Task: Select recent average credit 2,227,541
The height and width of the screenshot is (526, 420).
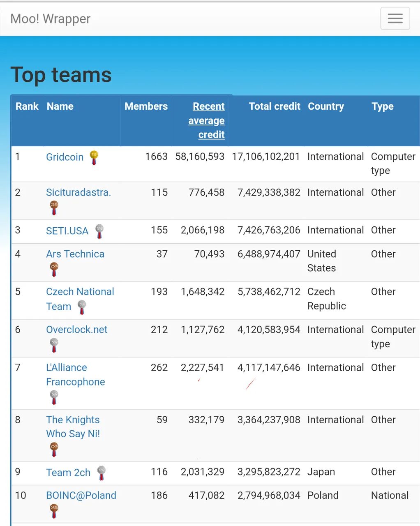Action: click(203, 367)
